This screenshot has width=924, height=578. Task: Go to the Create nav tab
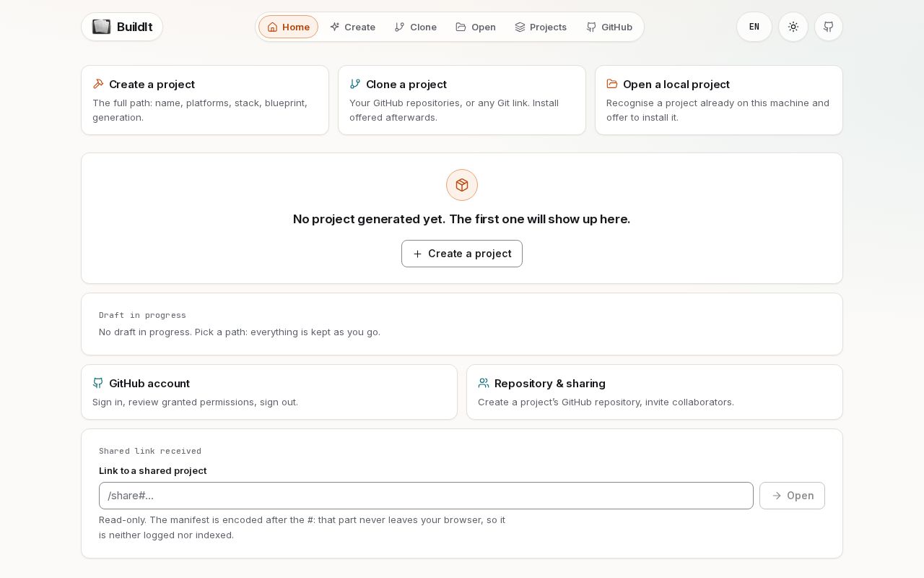(x=352, y=27)
